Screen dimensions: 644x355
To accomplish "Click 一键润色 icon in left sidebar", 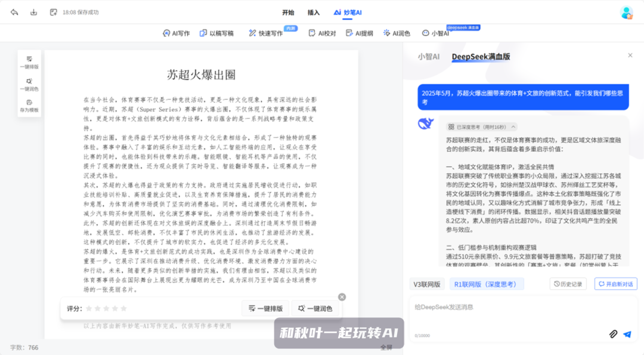I will [x=29, y=84].
